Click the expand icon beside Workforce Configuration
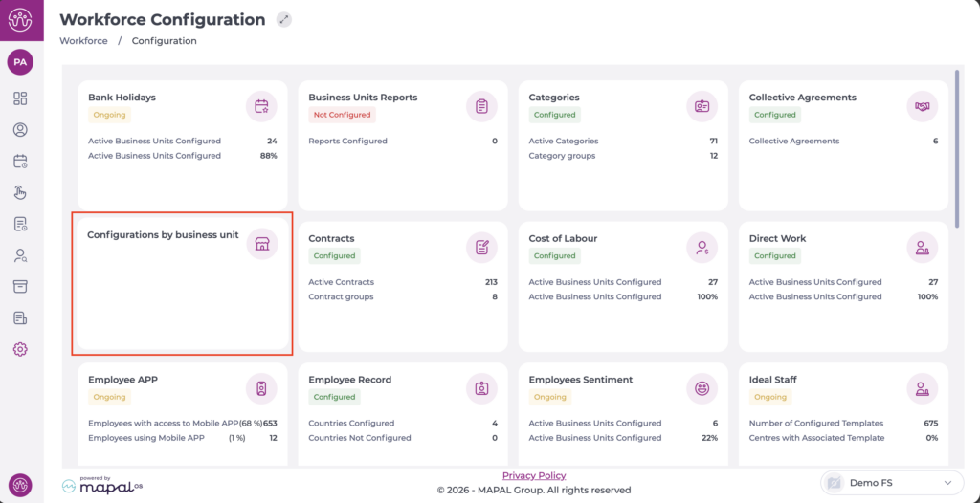Viewport: 980px width, 503px height. click(283, 20)
